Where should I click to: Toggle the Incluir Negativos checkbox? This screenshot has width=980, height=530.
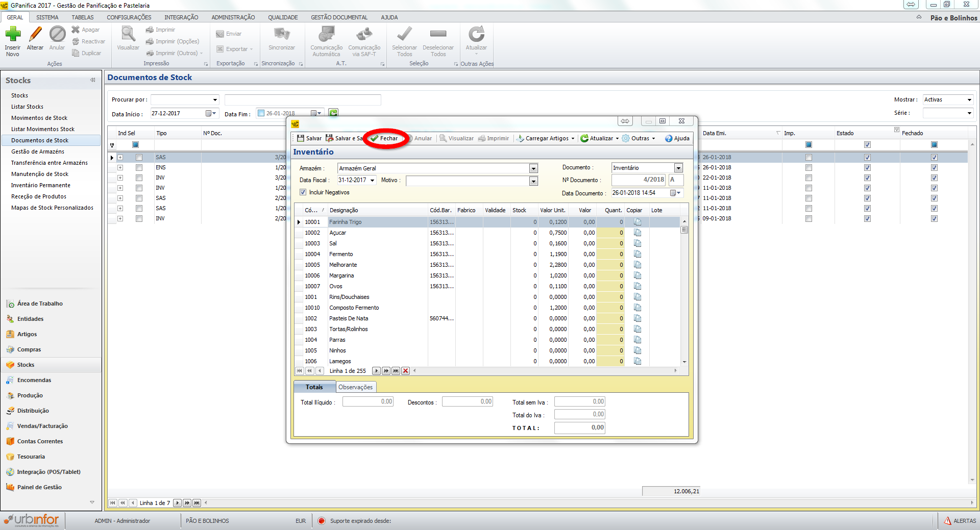[303, 192]
